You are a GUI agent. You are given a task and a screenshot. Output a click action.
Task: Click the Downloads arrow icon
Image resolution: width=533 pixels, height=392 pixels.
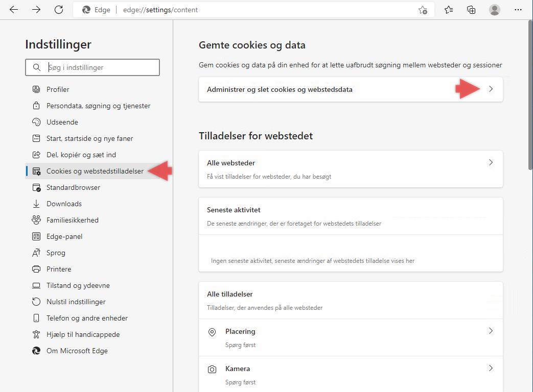click(x=36, y=204)
